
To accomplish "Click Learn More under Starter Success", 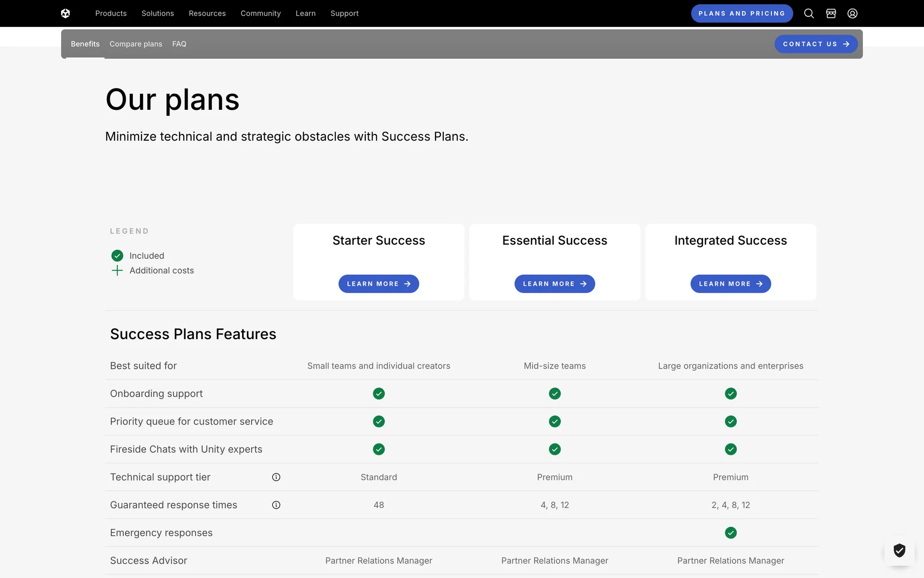I will coord(378,284).
